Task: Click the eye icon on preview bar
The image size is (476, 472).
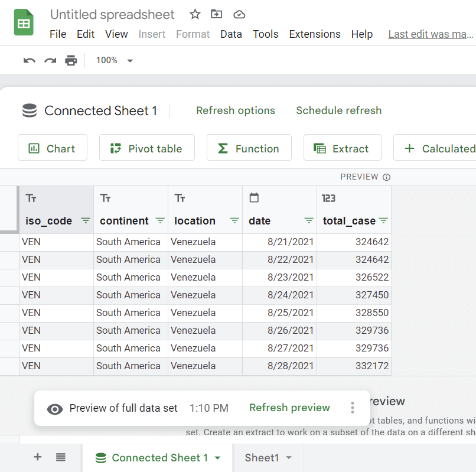Action: click(55, 408)
